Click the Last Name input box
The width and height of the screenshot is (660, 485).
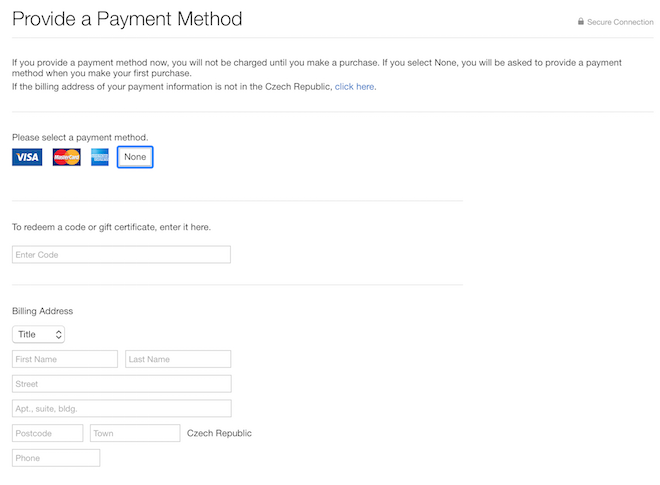click(178, 359)
